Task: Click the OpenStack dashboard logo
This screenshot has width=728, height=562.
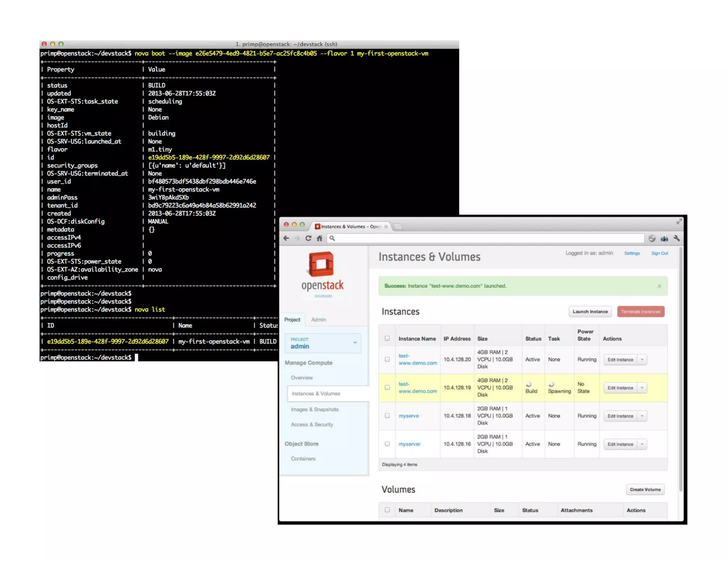Action: click(x=322, y=274)
